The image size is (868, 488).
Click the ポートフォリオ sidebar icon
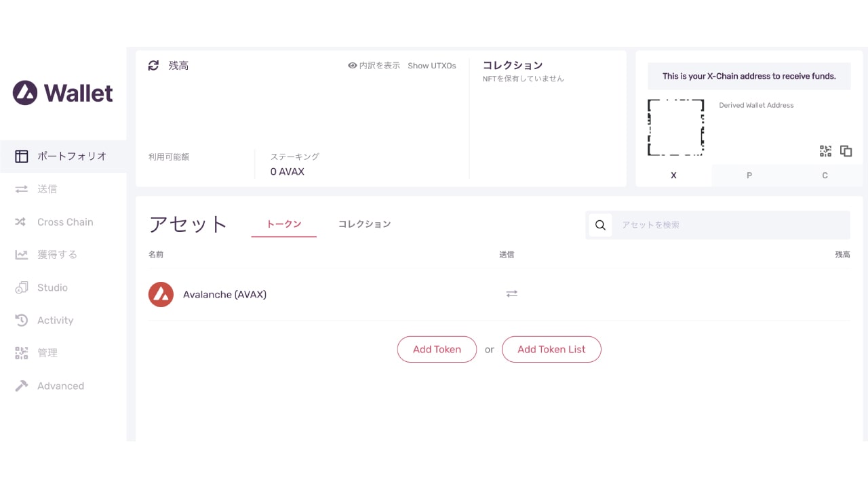pyautogui.click(x=22, y=156)
